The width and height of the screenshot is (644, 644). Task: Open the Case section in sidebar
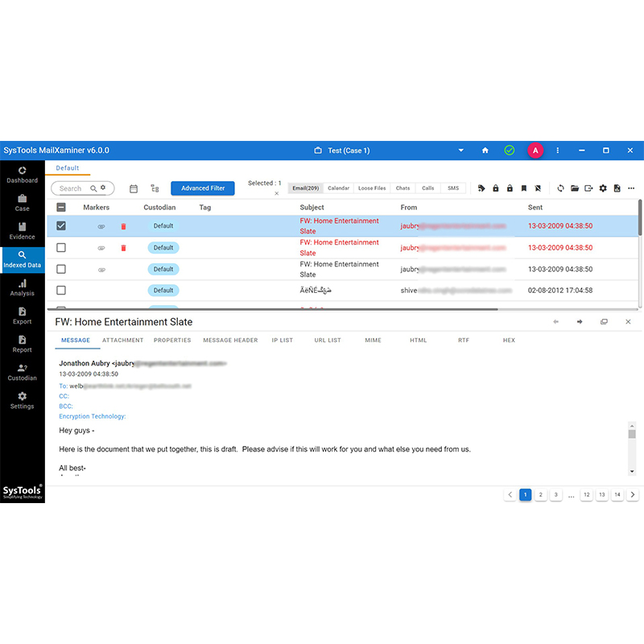pos(23,204)
